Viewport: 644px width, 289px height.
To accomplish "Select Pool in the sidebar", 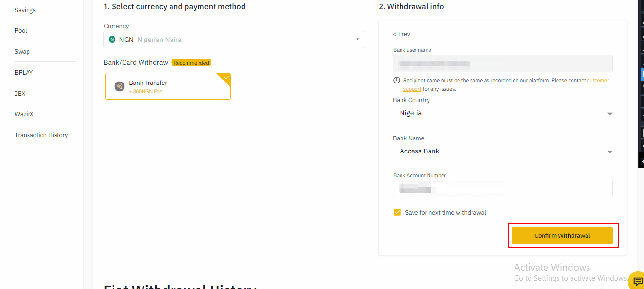I will point(21,31).
